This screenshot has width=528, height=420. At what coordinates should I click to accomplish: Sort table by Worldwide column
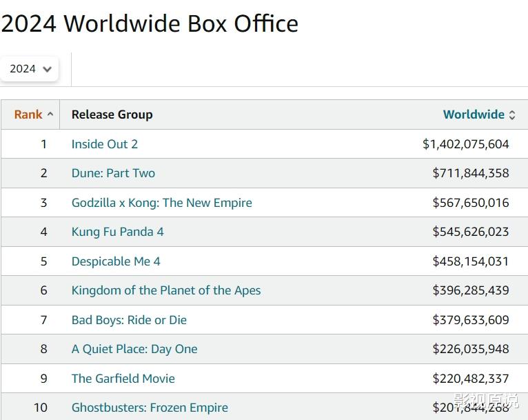pos(474,114)
